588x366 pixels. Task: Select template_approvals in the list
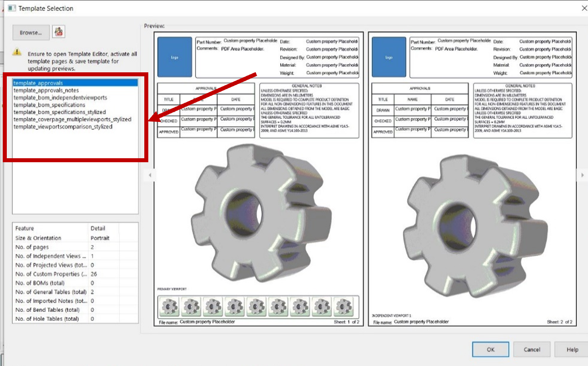pos(38,83)
